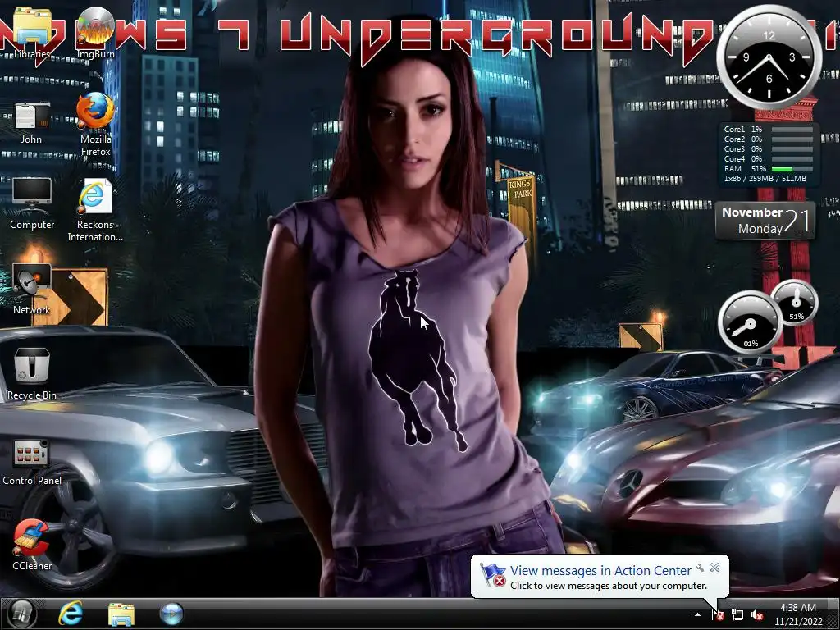The height and width of the screenshot is (630, 840).
Task: Close the Action Center notification balloon
Action: pyautogui.click(x=714, y=567)
